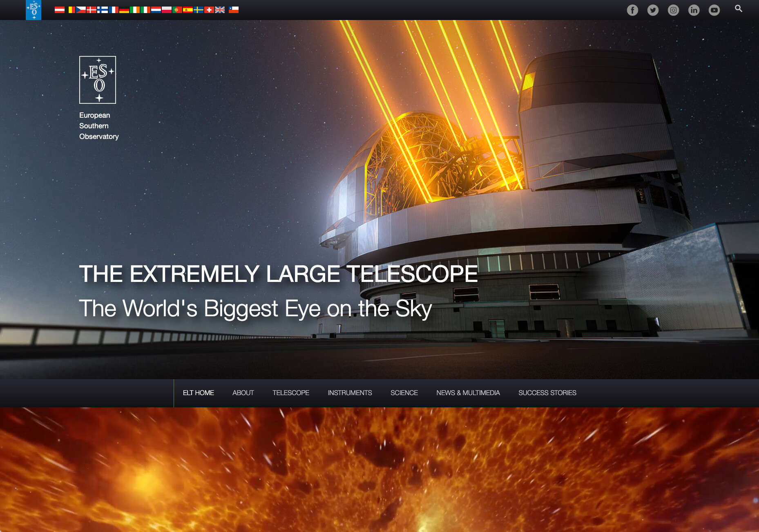Select the Denmark flag
Viewport: 759px width, 532px height.
[x=92, y=10]
